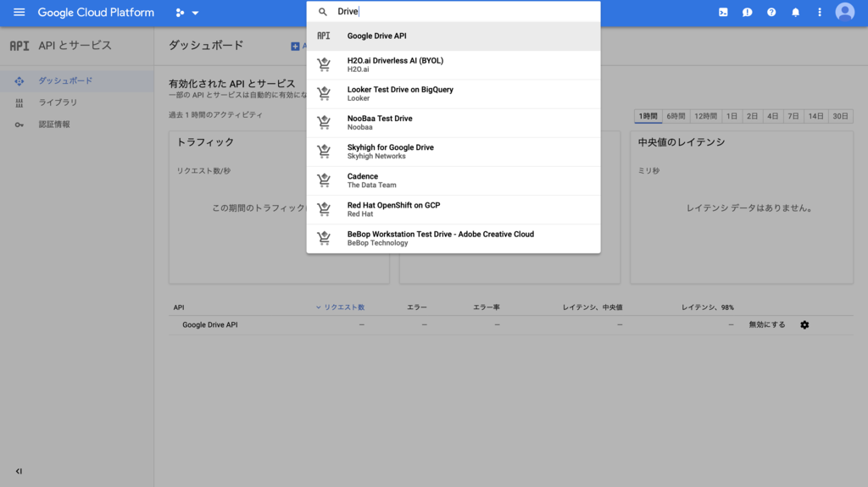Open the feedback icon in header
Image resolution: width=868 pixels, height=487 pixels.
click(748, 12)
